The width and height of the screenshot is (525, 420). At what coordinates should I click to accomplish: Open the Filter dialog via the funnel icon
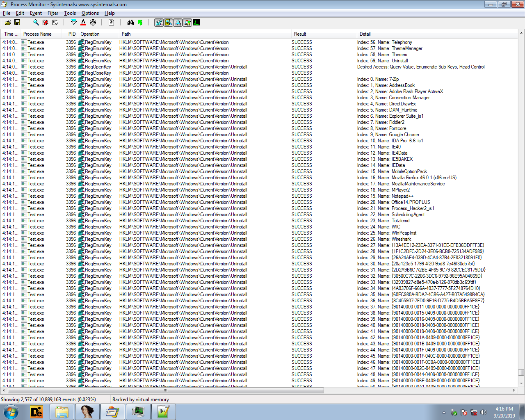74,23
